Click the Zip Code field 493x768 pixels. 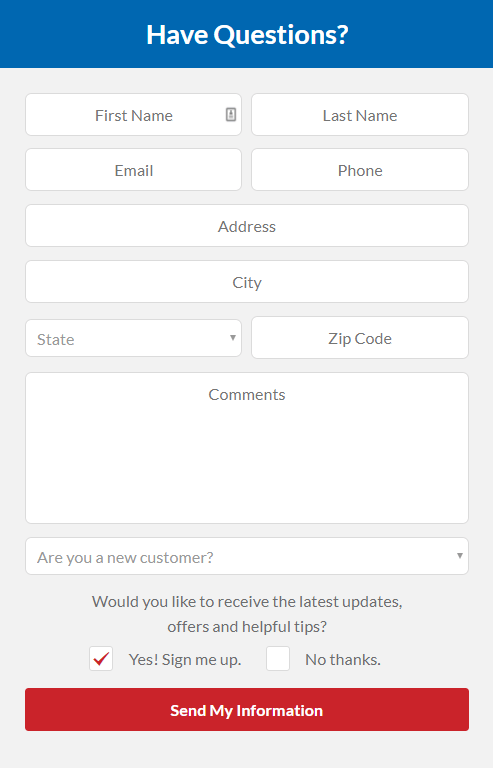click(x=360, y=337)
